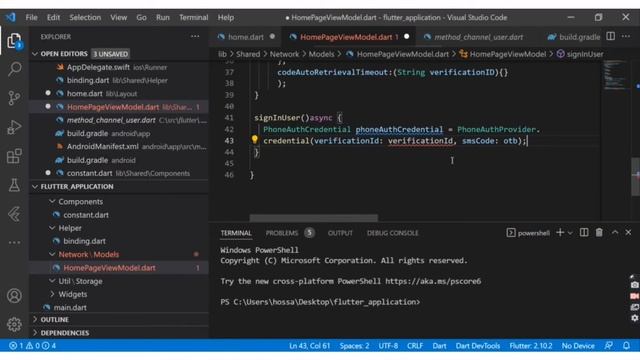This screenshot has height=360, width=640.
Task: Open Dart DevTools from status bar
Action: click(478, 346)
